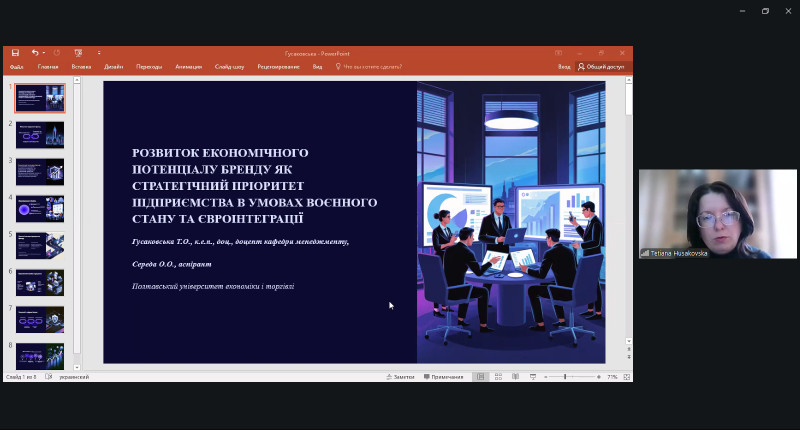Click the Общий доступ share button
Viewport: 800px width, 430px height.
coord(601,67)
